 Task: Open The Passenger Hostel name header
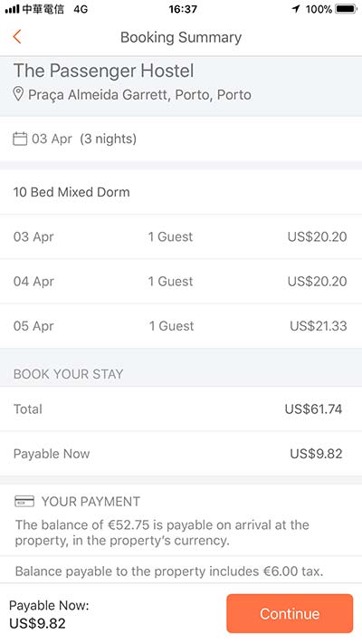pos(103,71)
